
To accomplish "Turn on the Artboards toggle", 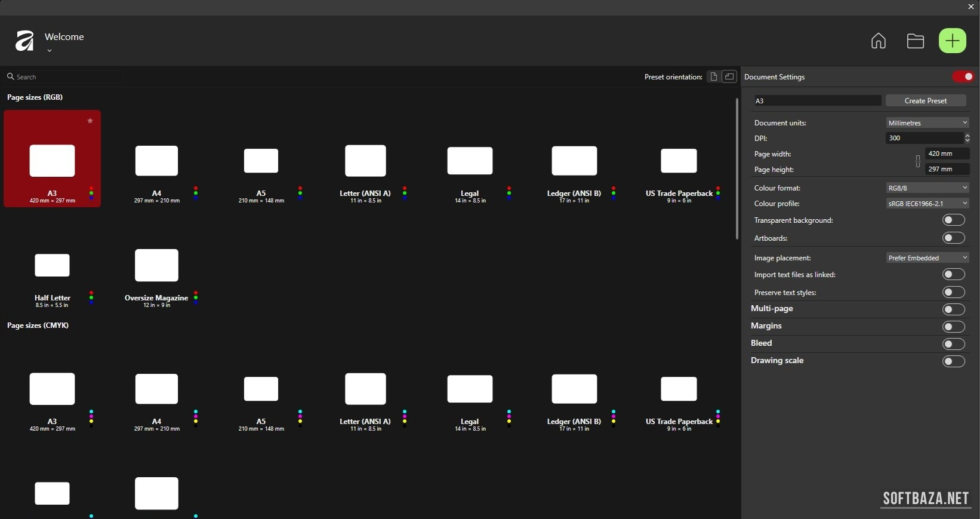I will point(953,238).
